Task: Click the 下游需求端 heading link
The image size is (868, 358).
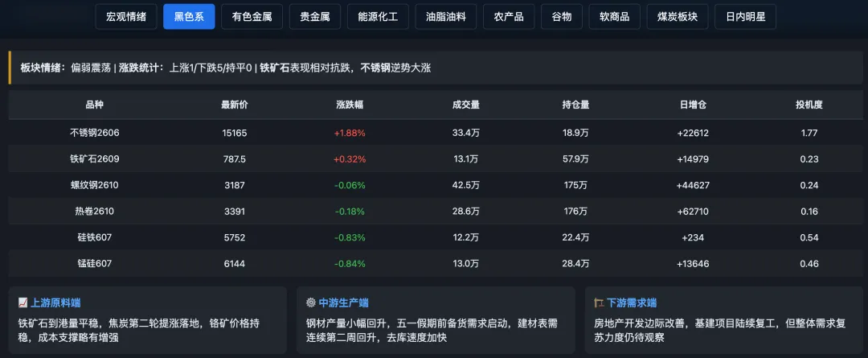Action: (632, 302)
